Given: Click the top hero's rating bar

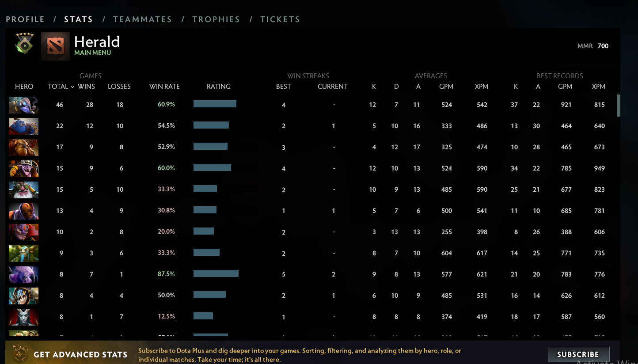Looking at the screenshot, I should click(215, 104).
